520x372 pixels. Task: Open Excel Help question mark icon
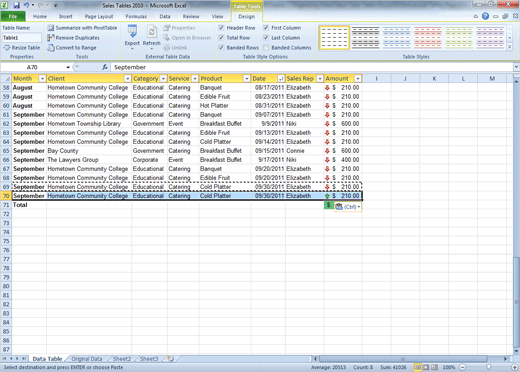[485, 16]
